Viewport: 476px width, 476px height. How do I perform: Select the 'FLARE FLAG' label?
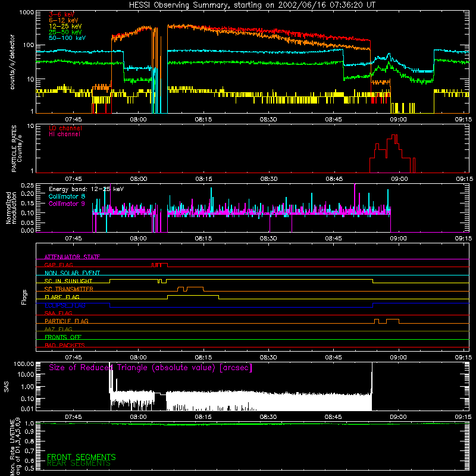(62, 297)
